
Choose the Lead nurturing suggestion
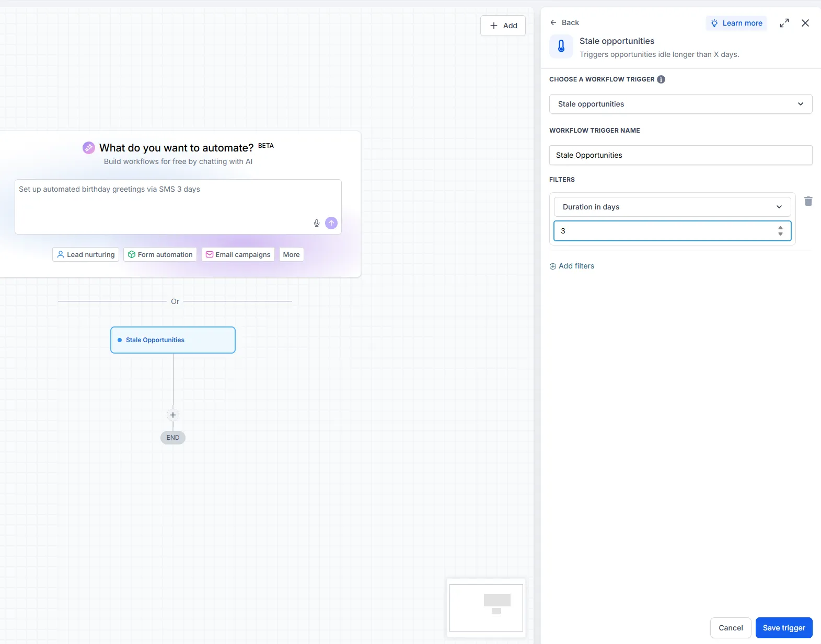click(x=86, y=254)
